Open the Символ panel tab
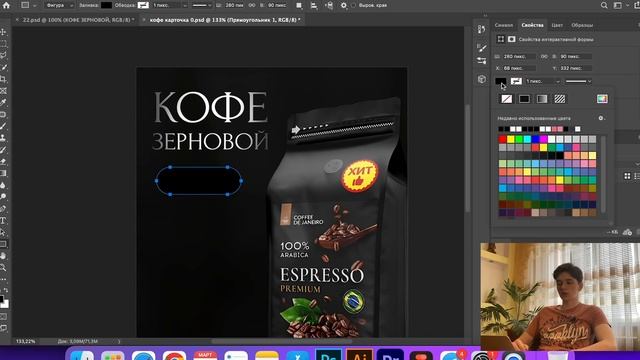 [504, 25]
